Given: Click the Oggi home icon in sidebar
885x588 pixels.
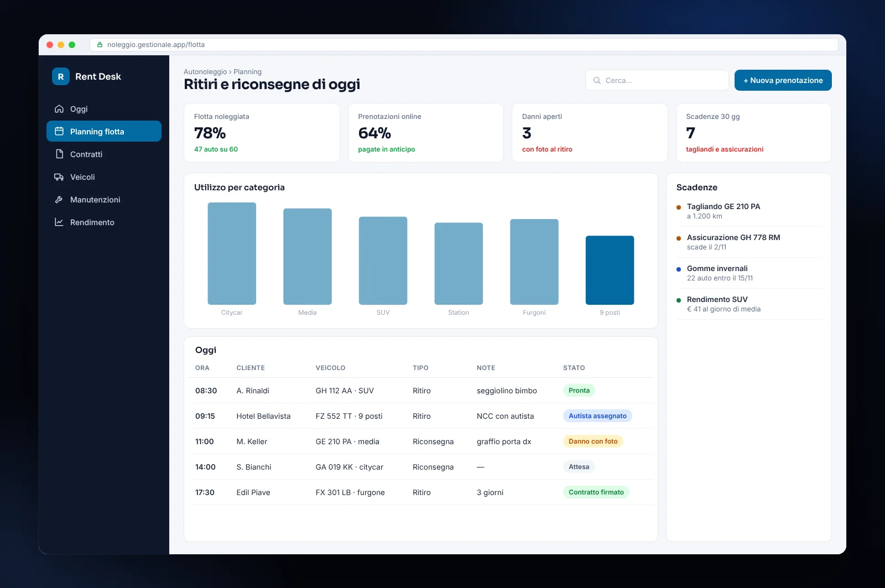Looking at the screenshot, I should coord(59,109).
